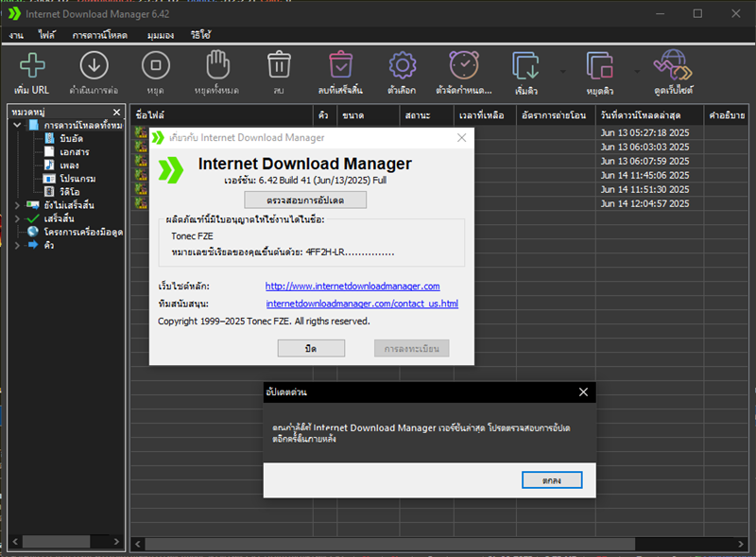Click the ปิด button in About dialog
This screenshot has width=756, height=557.
click(x=311, y=348)
